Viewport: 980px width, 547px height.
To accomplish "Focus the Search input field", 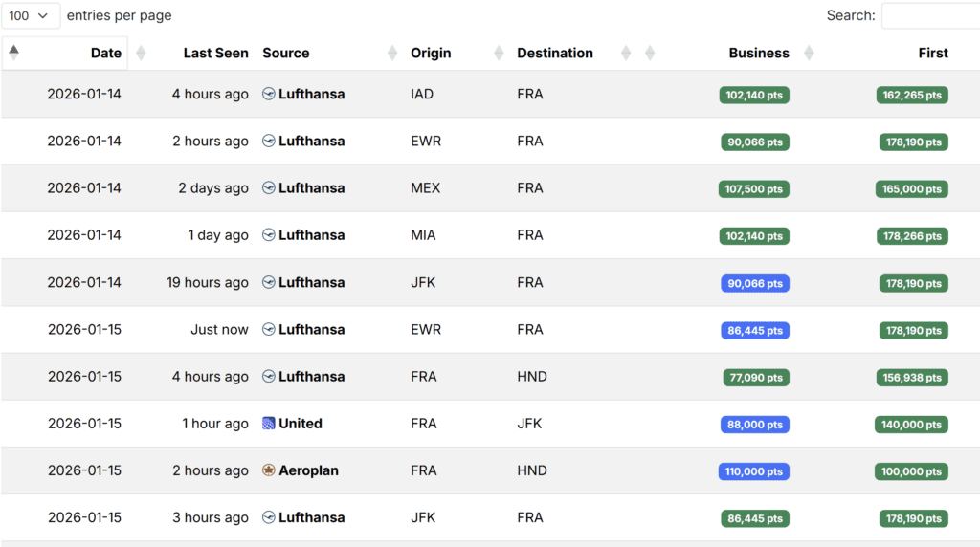I will click(931, 15).
